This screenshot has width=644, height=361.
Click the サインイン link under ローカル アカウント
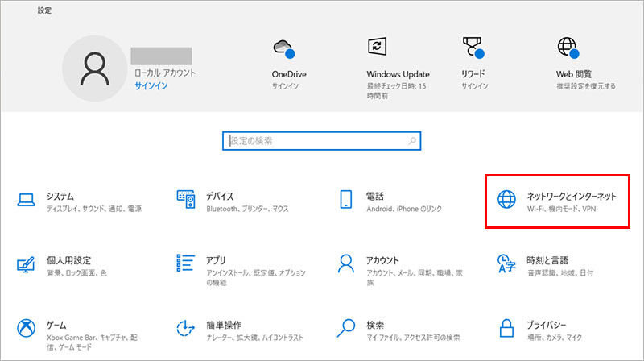151,85
